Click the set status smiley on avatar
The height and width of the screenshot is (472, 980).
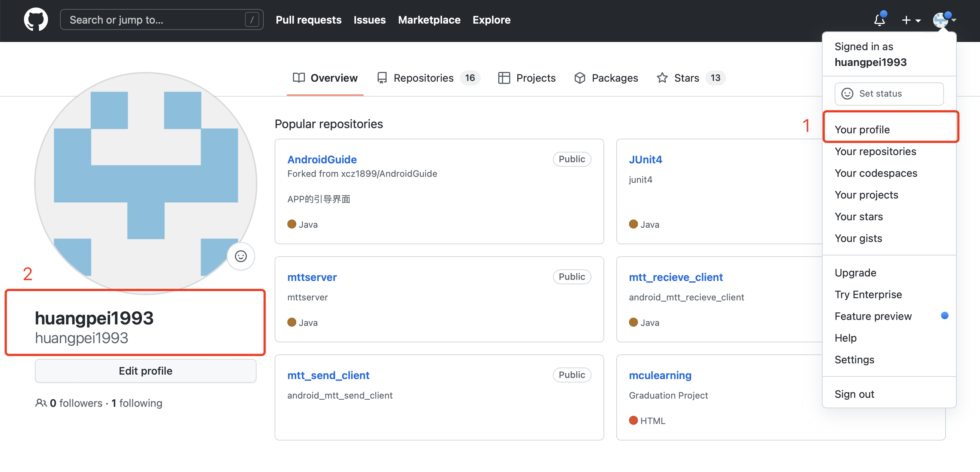click(241, 256)
